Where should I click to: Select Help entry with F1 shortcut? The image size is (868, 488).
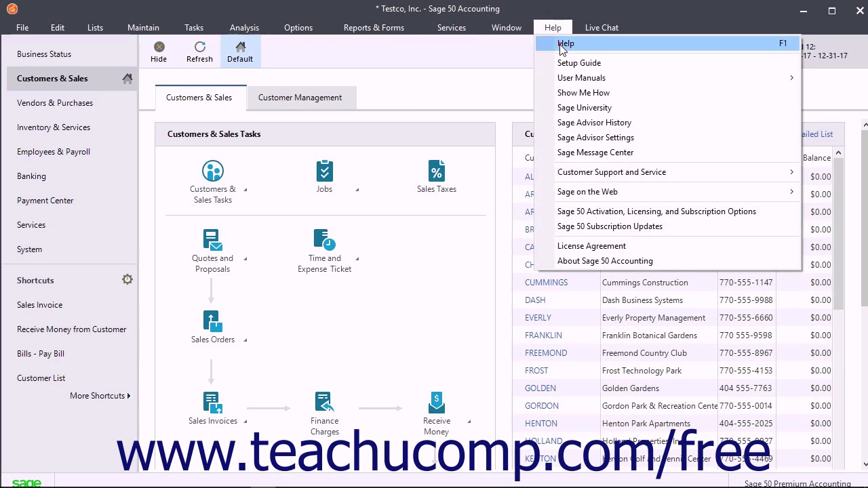tap(668, 43)
